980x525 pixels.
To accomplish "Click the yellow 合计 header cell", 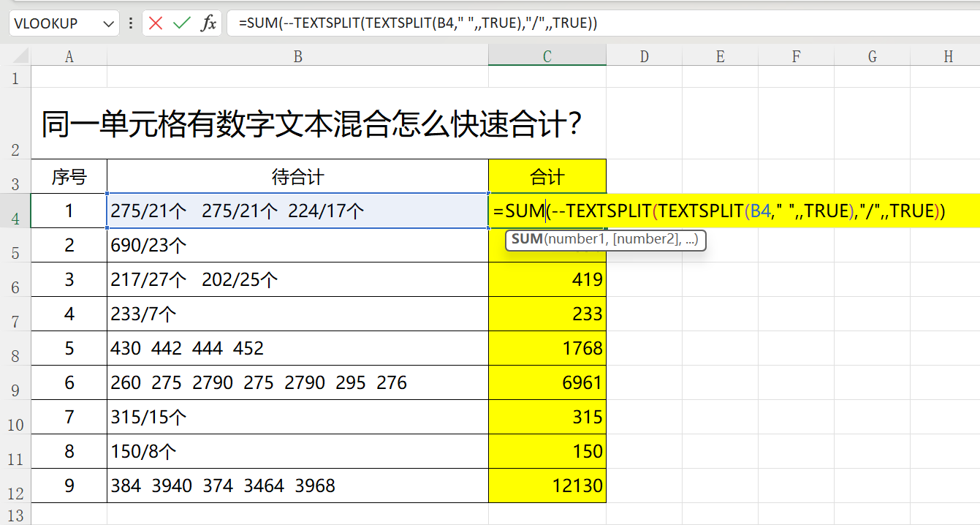I will [547, 177].
